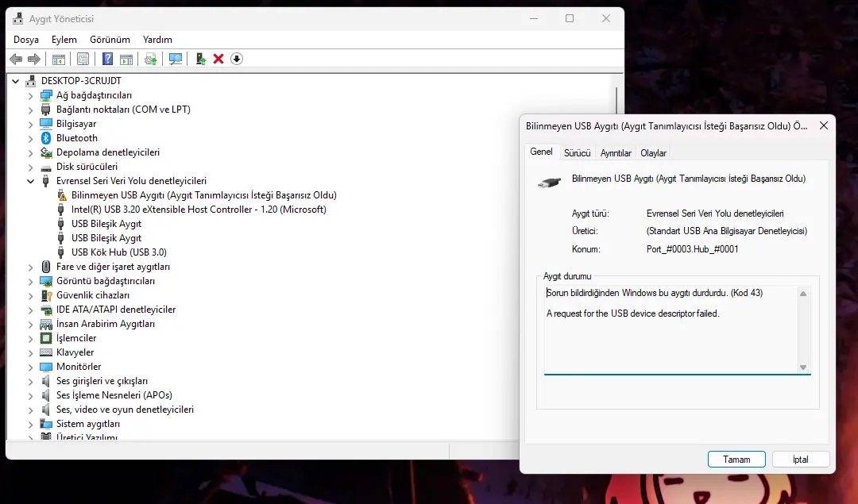Screen dimensions: 858x504
Task: Expand the Ses İşleme Nesneleri (APOs) node
Action: [31, 395]
